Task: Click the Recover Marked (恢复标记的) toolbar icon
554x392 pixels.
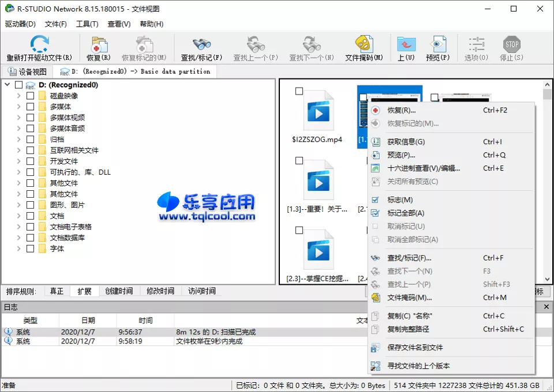Action: tap(144, 44)
